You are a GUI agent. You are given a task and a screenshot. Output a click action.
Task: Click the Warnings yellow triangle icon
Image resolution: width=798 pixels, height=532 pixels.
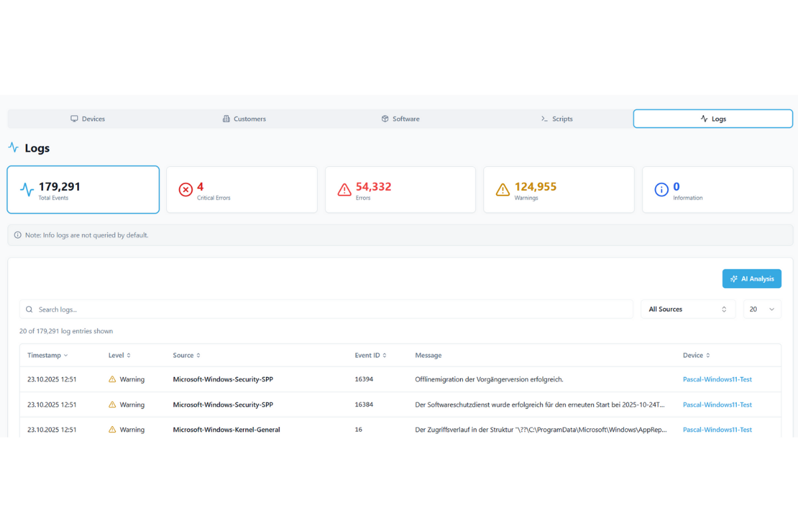tap(503, 190)
